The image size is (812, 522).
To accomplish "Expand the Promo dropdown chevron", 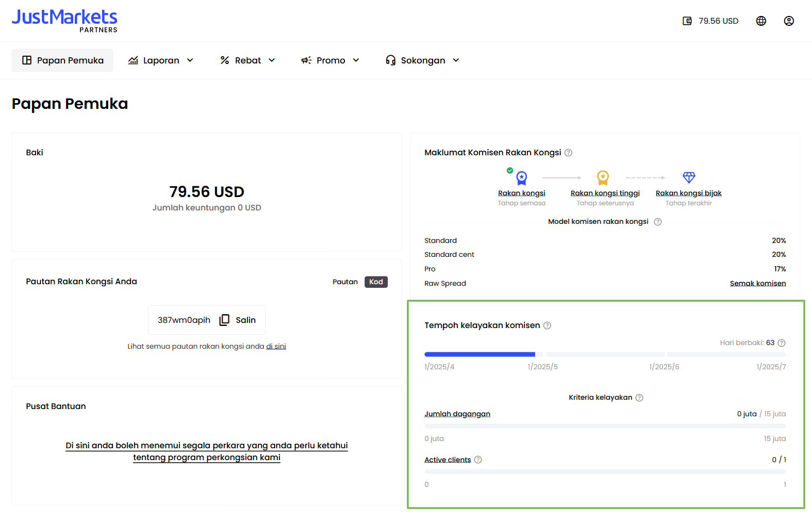I will coord(356,60).
